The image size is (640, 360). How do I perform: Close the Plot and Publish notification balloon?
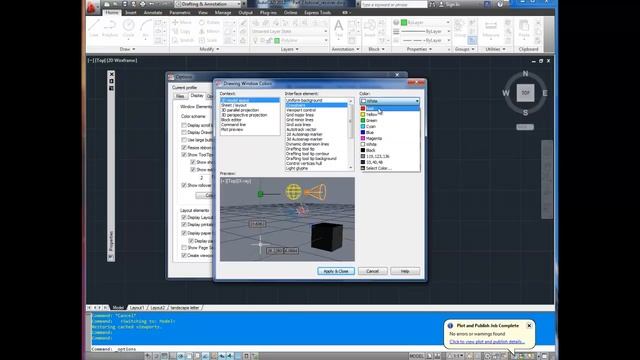pyautogui.click(x=529, y=326)
